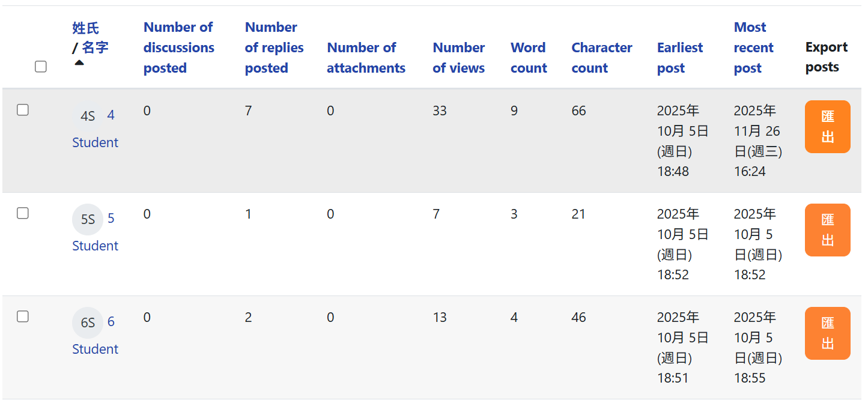
Task: Click the 6S user avatar icon
Action: pyautogui.click(x=88, y=323)
